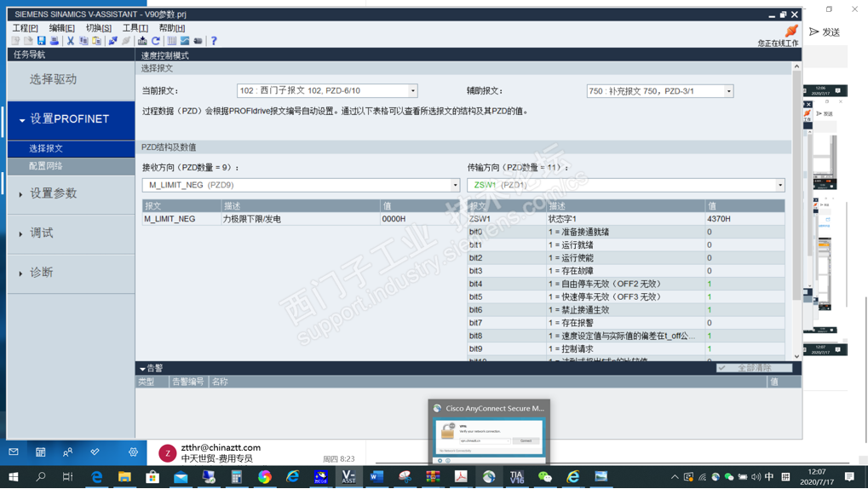Select the bit9 控制请求 row
The width and height of the screenshot is (868, 489).
coord(626,349)
